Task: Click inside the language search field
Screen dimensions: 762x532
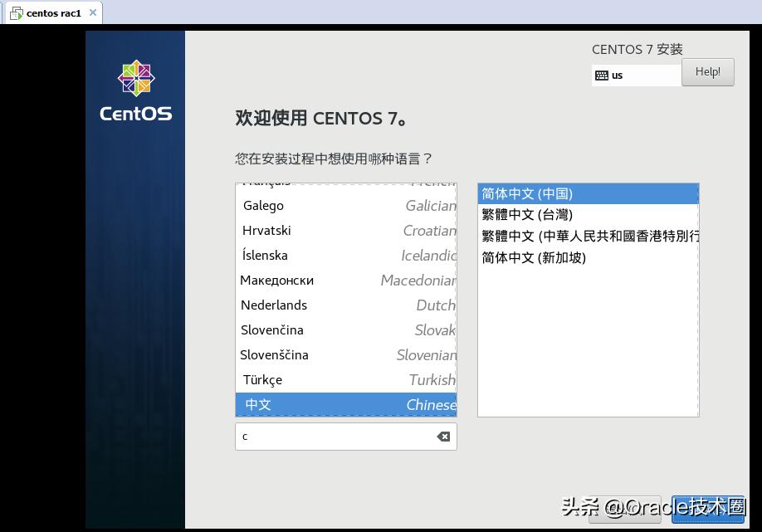Action: click(340, 436)
